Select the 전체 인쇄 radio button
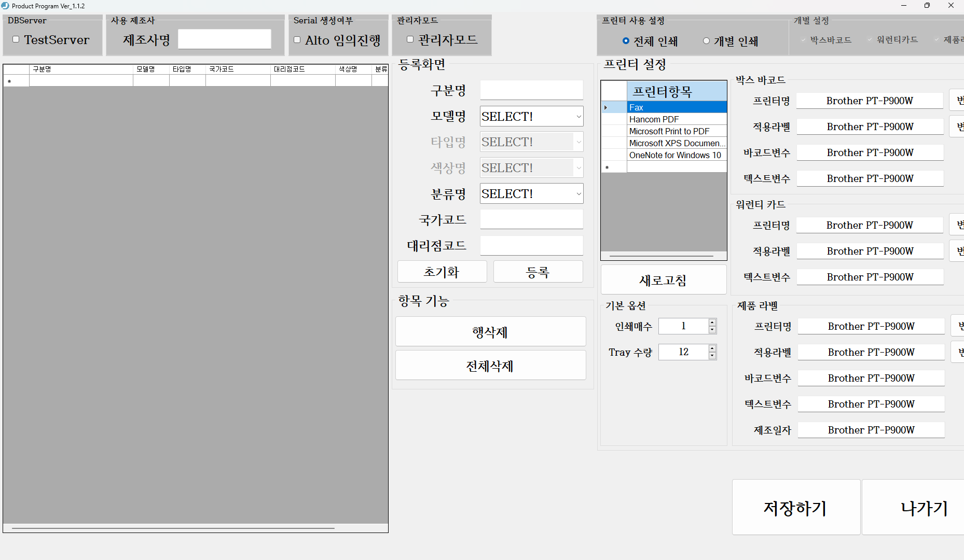Viewport: 964px width, 560px height. point(626,41)
